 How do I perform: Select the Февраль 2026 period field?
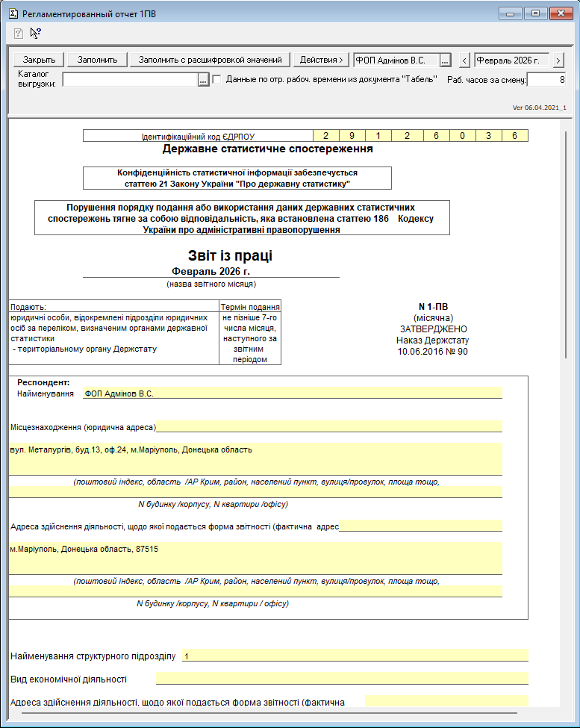512,60
